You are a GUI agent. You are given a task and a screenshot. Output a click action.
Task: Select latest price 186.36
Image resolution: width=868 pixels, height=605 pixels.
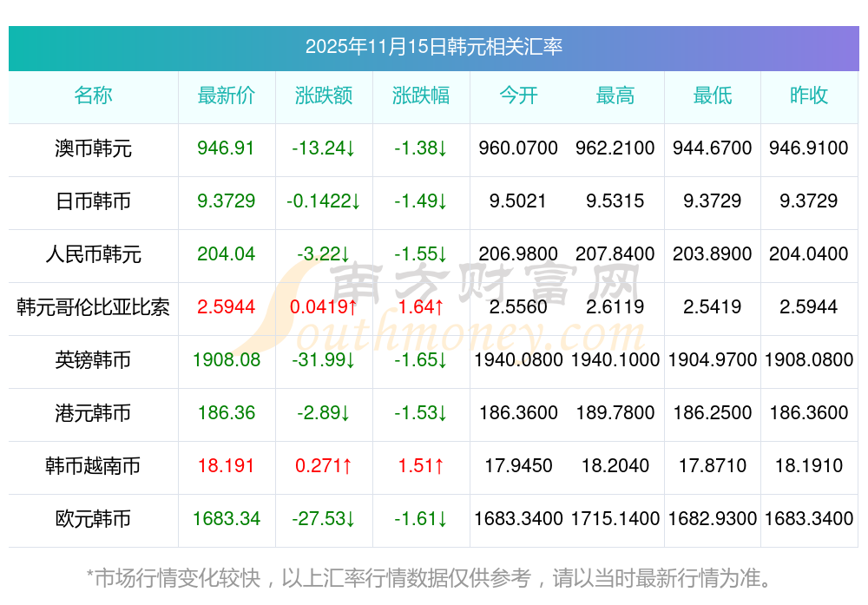[227, 412]
